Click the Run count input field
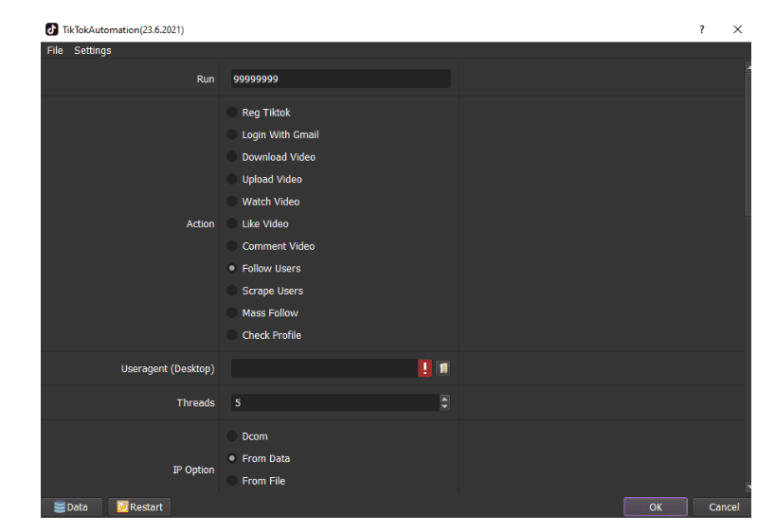This screenshot has height=532, width=775. [340, 79]
